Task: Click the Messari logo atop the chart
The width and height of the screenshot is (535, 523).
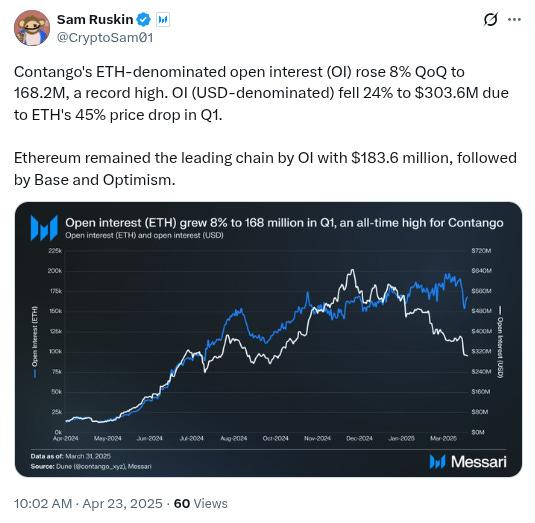Action: tap(44, 228)
